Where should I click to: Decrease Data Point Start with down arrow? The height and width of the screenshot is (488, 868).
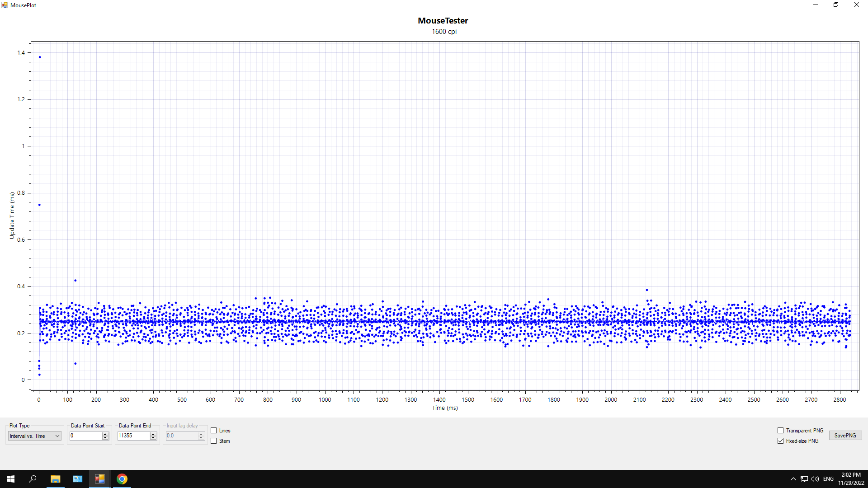[x=105, y=438]
